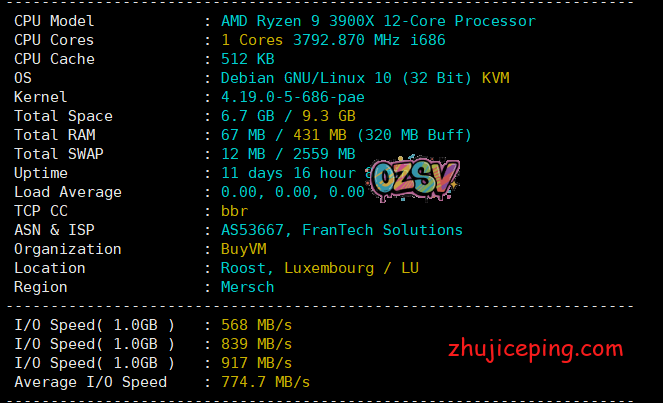Click the Total SWAP value 12 MB
The image size is (663, 403).
click(x=243, y=154)
